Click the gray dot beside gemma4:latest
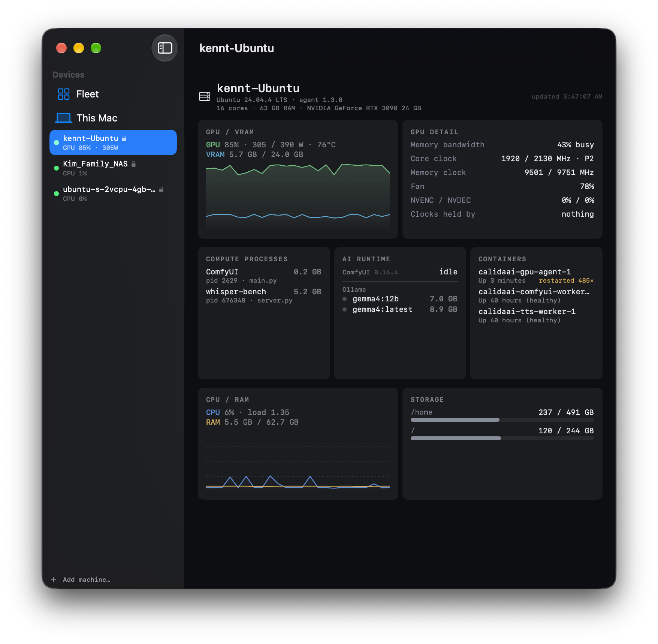658x644 pixels. coord(345,309)
